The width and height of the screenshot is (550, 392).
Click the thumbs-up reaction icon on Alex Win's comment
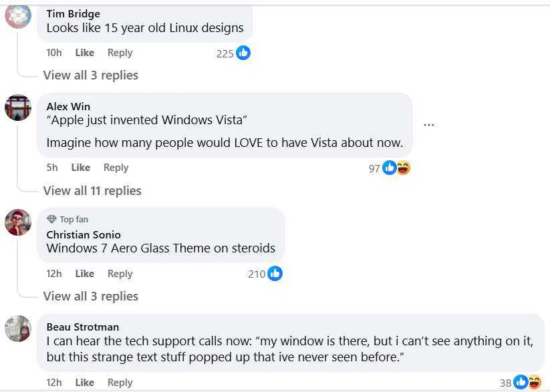point(389,168)
